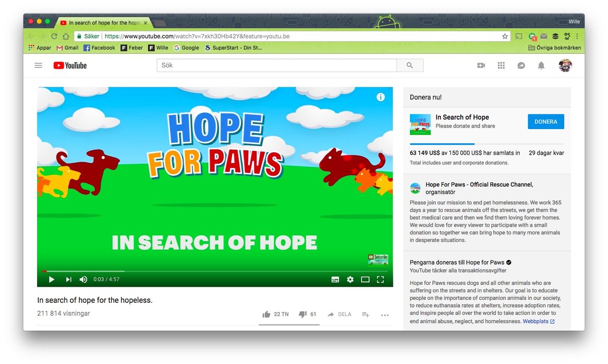Expand the Övriga bokmärken folder
This screenshot has width=608, height=364.
click(554, 47)
